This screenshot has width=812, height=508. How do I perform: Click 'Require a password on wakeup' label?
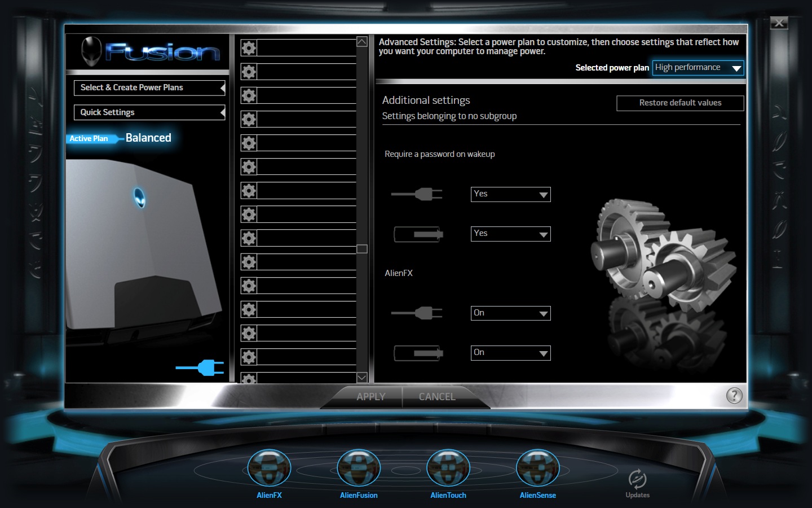pyautogui.click(x=440, y=154)
